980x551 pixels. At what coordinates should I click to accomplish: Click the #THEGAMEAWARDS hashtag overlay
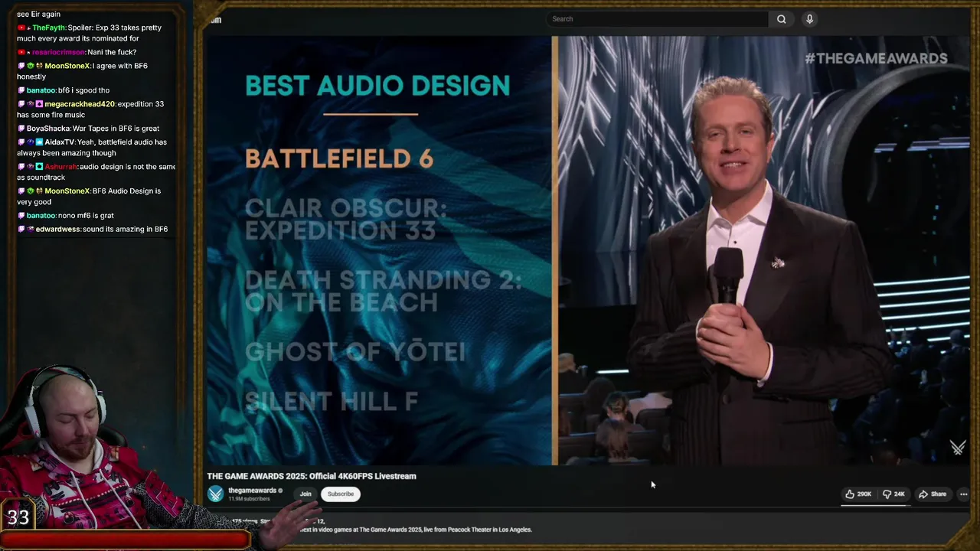[876, 58]
